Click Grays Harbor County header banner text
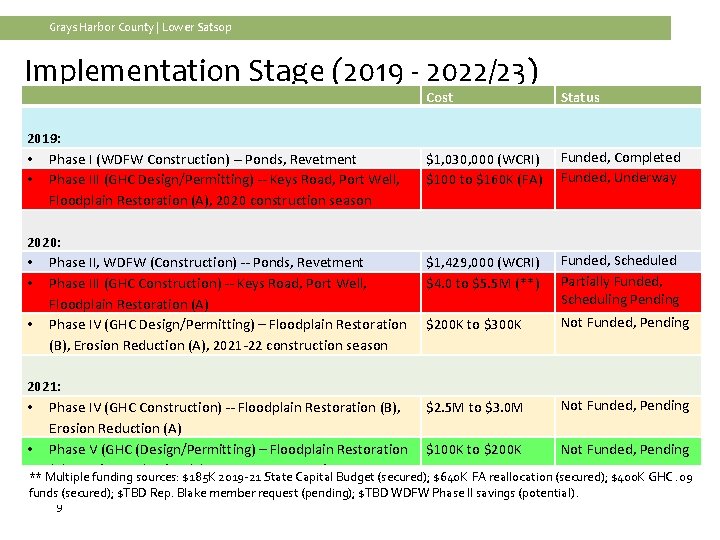This screenshot has height=540, width=720. 140,28
